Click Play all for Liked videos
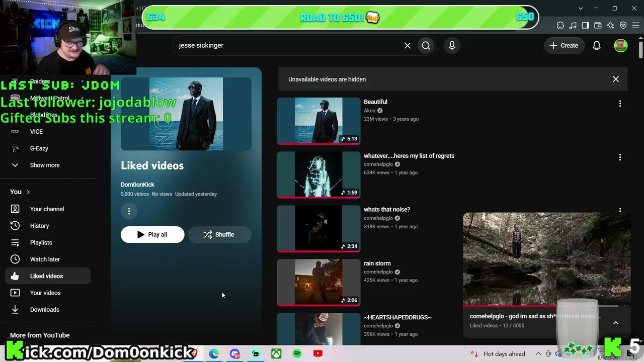 (x=152, y=235)
